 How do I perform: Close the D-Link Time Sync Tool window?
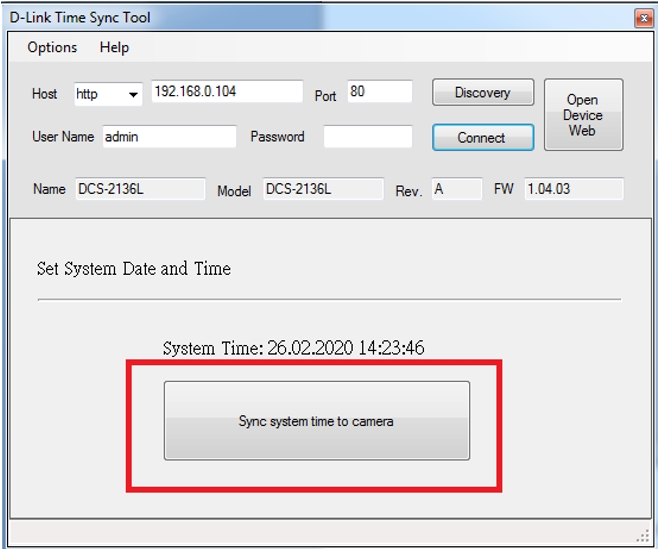pyautogui.click(x=643, y=19)
